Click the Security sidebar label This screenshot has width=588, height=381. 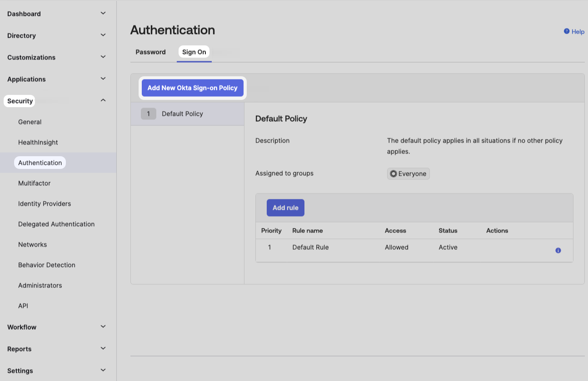coord(20,101)
